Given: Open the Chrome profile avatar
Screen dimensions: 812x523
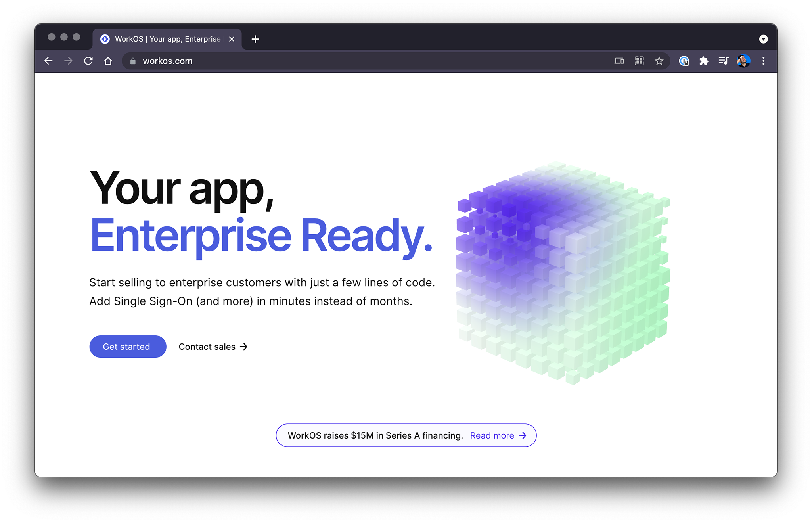Looking at the screenshot, I should click(x=744, y=61).
